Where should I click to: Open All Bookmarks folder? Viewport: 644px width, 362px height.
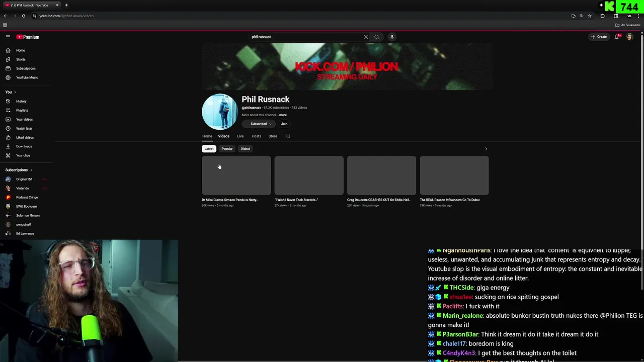point(627,25)
